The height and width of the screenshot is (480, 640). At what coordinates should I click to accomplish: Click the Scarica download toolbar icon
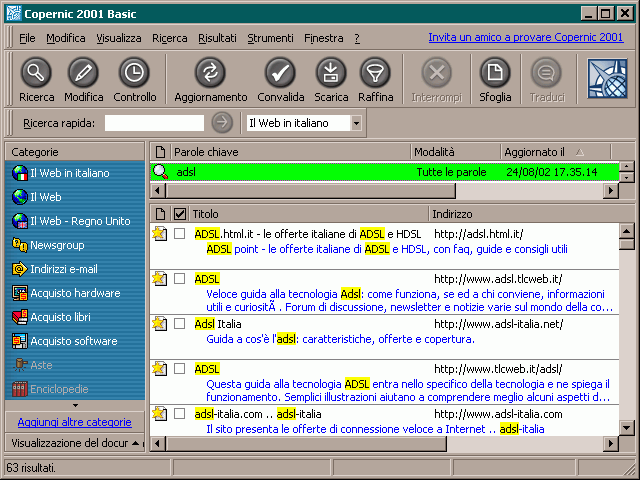pos(331,73)
